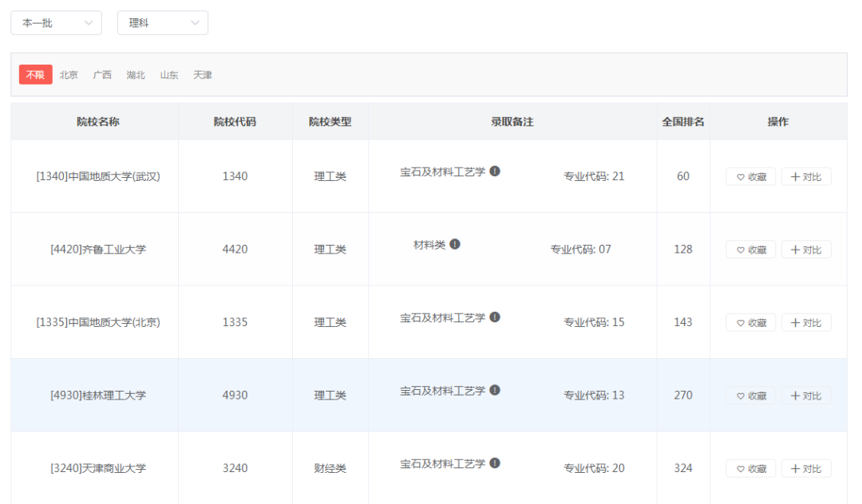
Task: Select school code cell 1340
Action: tap(235, 176)
